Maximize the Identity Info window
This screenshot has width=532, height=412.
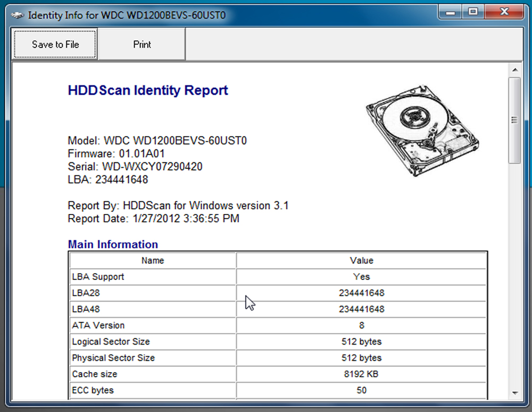point(473,13)
